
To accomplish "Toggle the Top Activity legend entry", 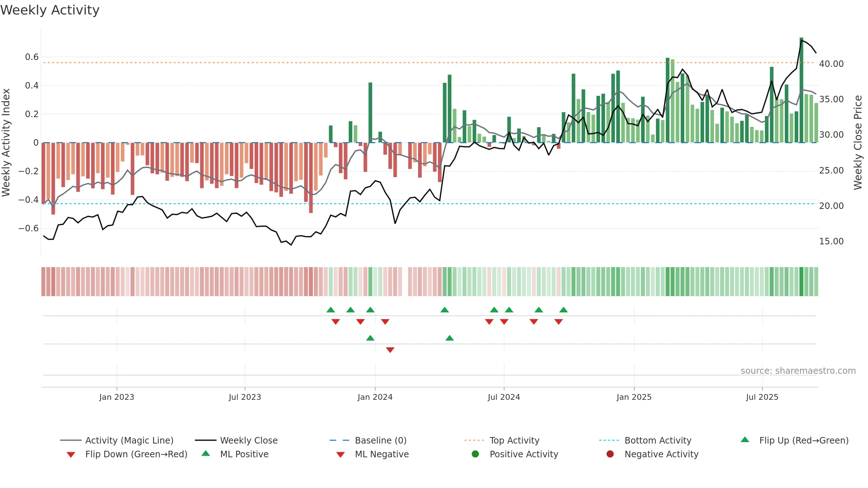I will (502, 440).
